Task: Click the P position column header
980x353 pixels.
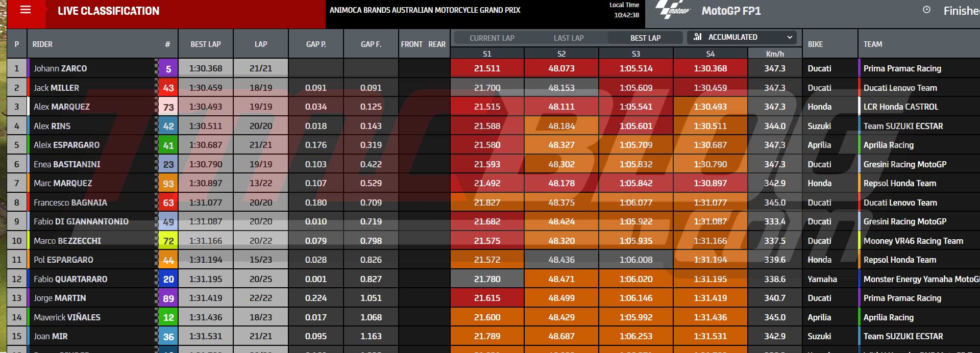Action: pyautogui.click(x=17, y=44)
